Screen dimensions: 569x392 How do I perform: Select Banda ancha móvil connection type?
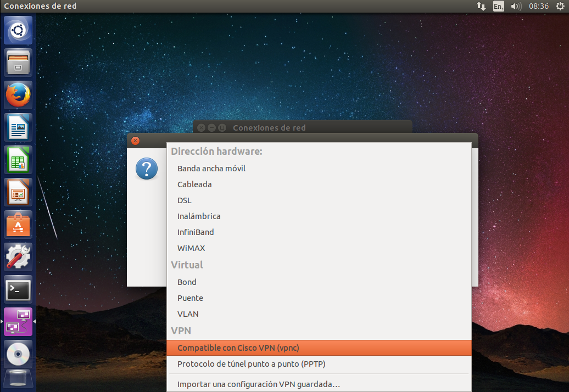click(319, 168)
